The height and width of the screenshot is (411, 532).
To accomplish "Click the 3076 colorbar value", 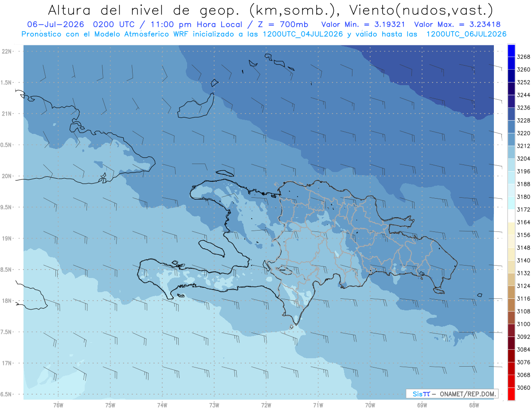I will tap(524, 362).
